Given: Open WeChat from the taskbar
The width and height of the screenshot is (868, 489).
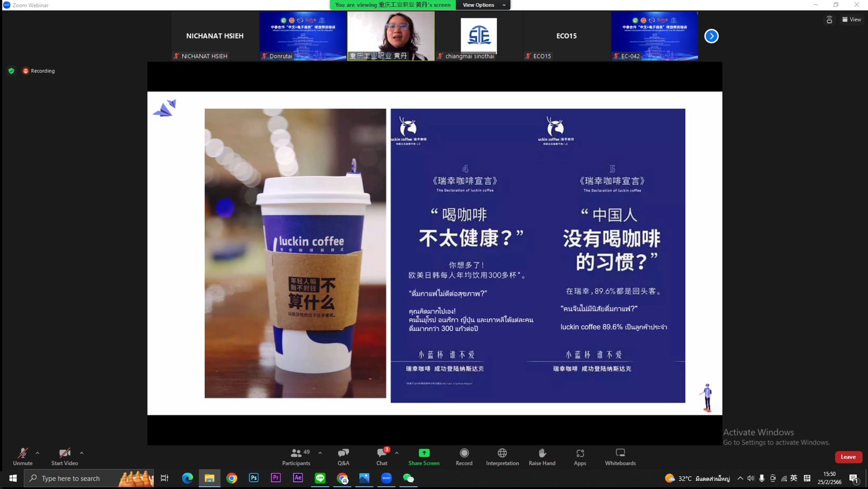Looking at the screenshot, I should (409, 478).
